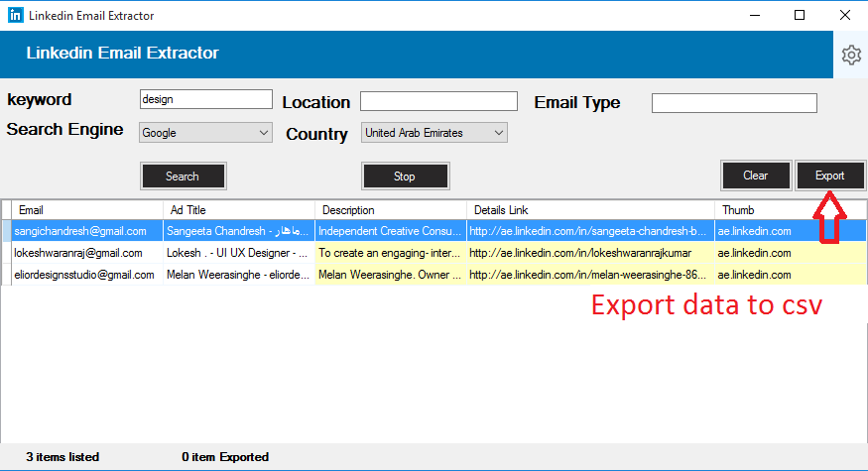
Task: Click the sangeeta-chandresh LinkedIn link cell
Action: tap(590, 231)
